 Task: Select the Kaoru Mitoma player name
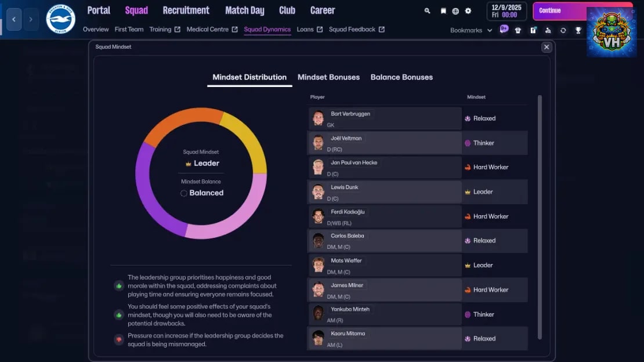point(348,334)
